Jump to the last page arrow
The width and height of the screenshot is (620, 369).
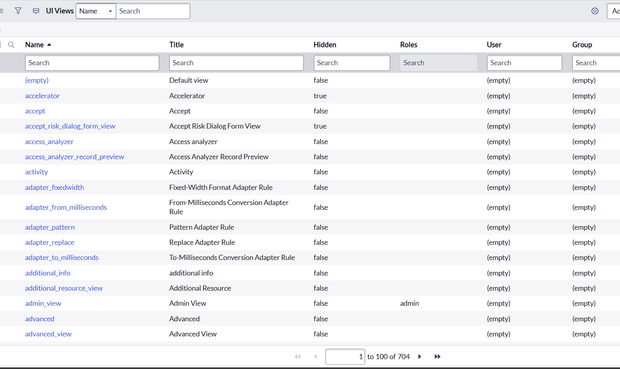click(x=437, y=356)
